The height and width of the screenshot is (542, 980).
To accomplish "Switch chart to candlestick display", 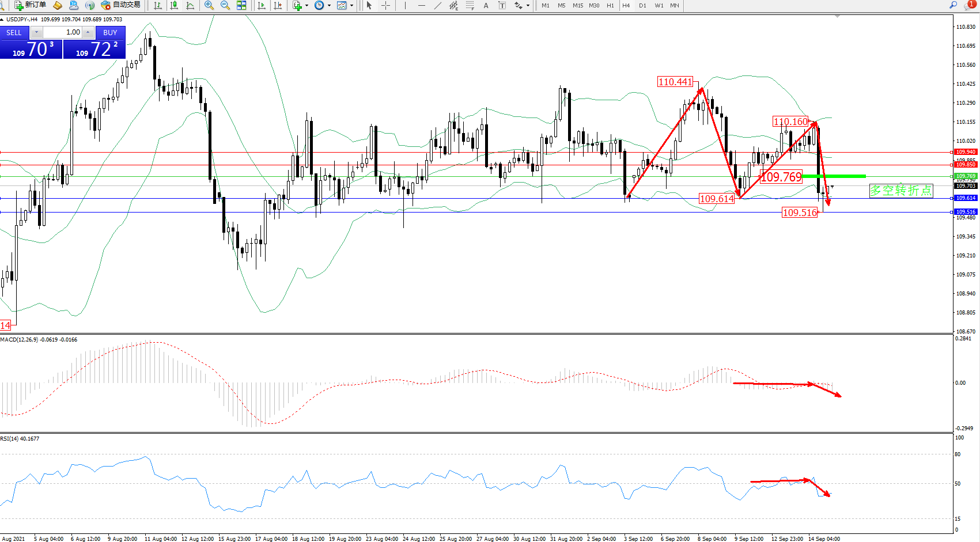I will (174, 5).
